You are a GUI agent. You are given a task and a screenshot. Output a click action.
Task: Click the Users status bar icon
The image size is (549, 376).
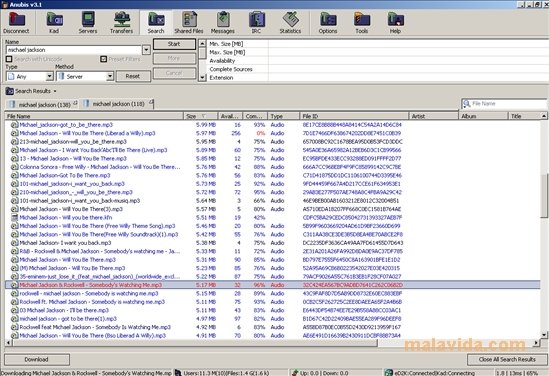point(178,373)
